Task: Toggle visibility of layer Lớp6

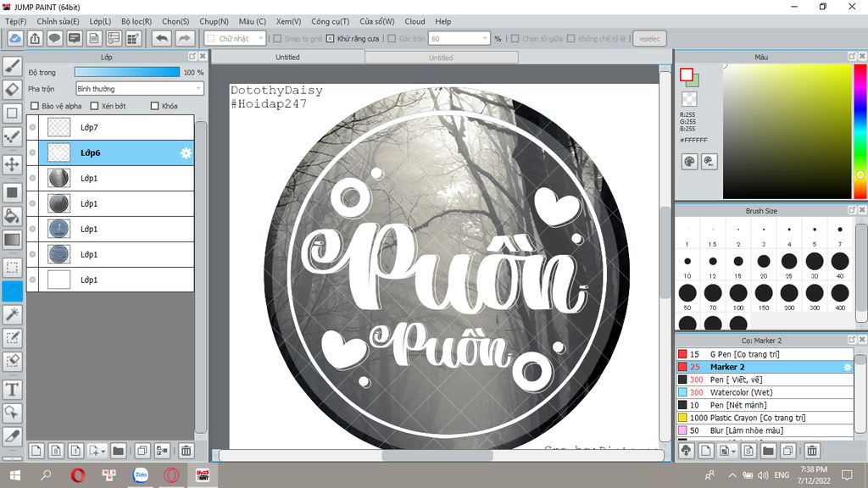Action: click(x=33, y=152)
